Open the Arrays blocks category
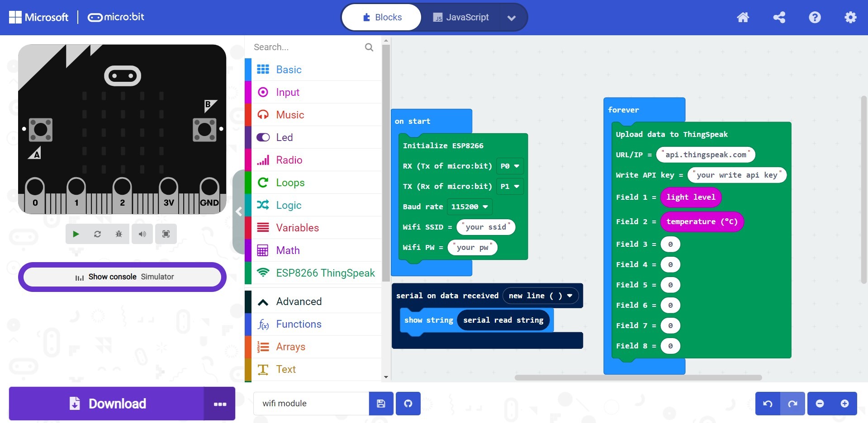This screenshot has width=868, height=423. [313, 347]
